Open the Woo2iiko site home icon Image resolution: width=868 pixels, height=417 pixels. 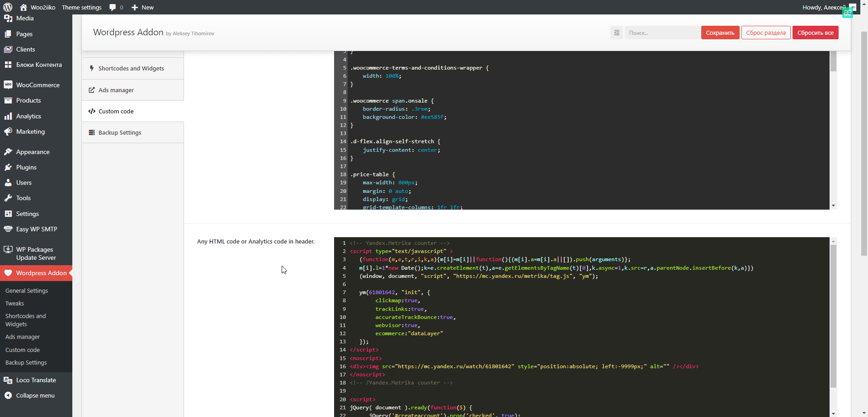click(24, 7)
